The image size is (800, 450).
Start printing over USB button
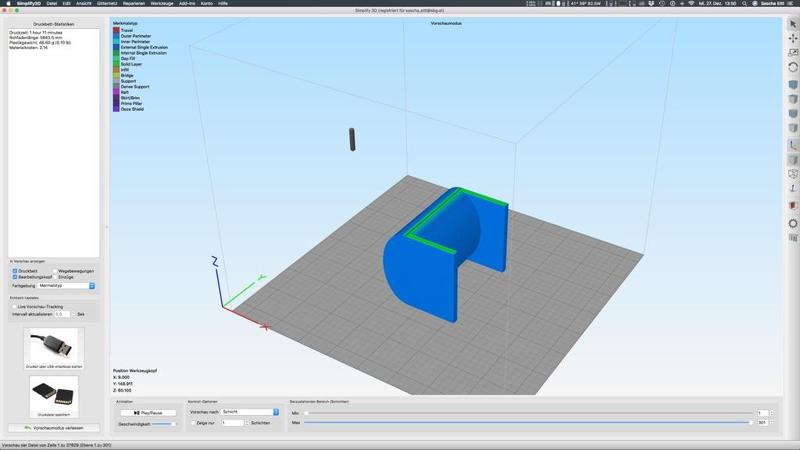click(54, 348)
